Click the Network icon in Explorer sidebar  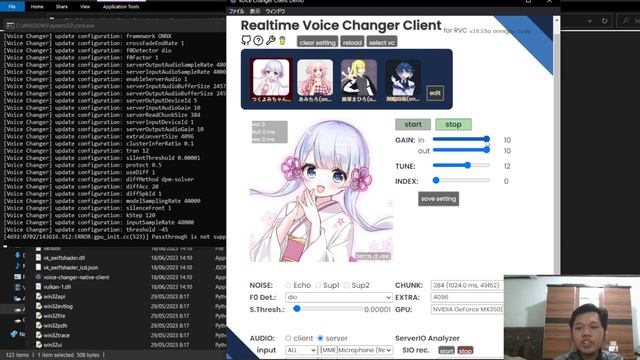coord(14,334)
